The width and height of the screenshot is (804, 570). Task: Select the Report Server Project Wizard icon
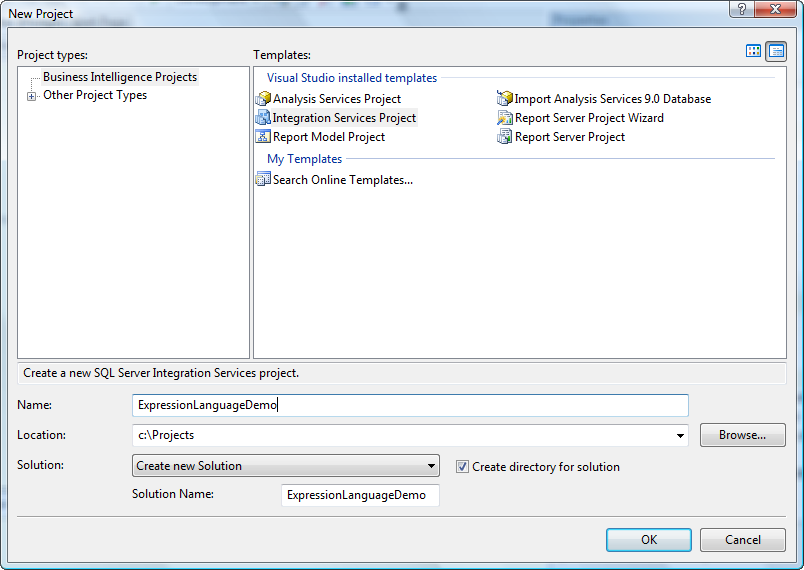tap(505, 117)
